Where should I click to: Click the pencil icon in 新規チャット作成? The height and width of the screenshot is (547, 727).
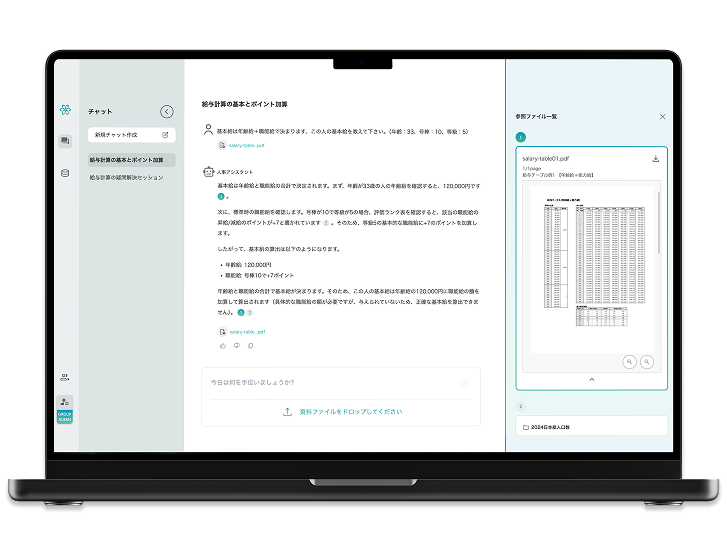click(x=165, y=135)
